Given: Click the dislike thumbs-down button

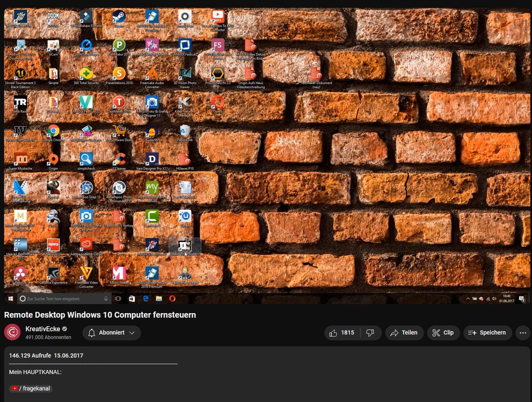Looking at the screenshot, I should click(x=371, y=333).
